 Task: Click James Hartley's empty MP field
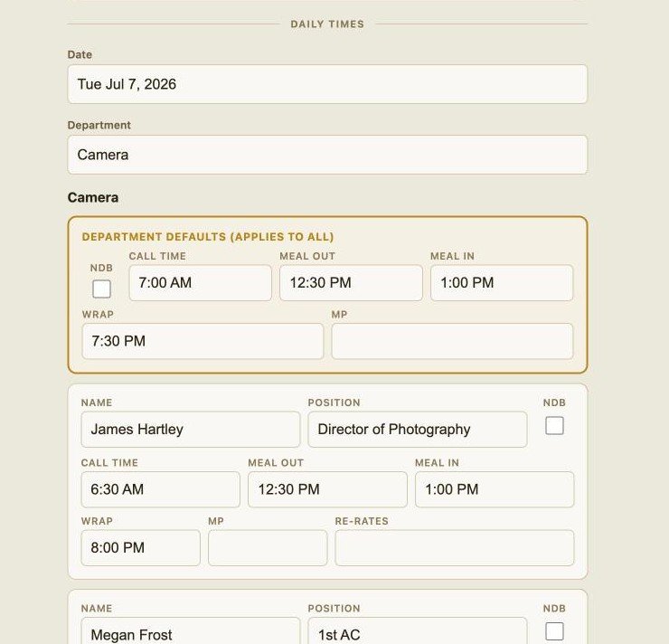pos(268,548)
